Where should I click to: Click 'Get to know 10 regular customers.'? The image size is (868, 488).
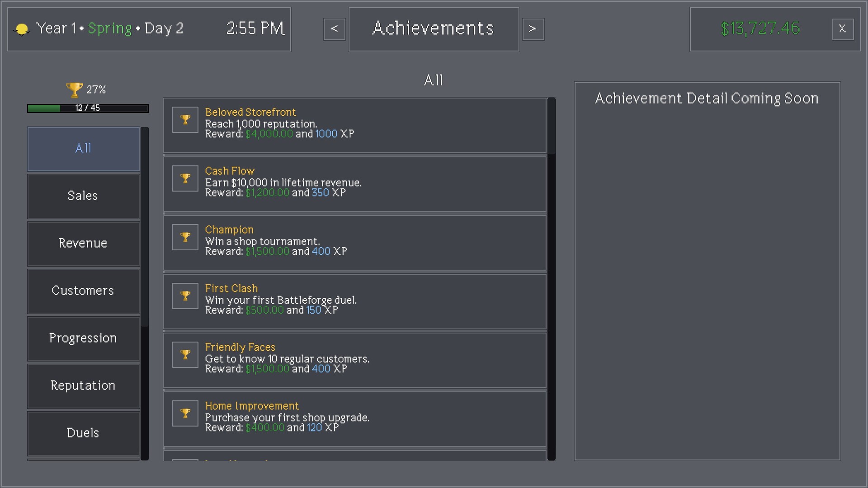click(x=287, y=359)
